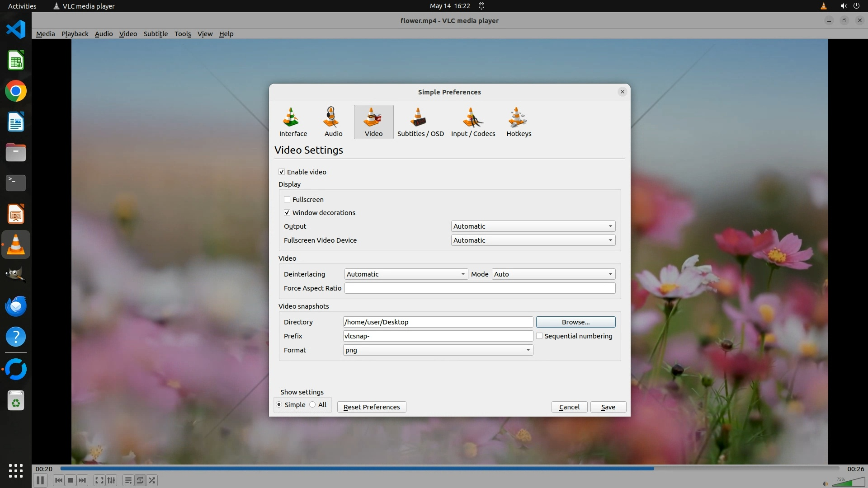Click Browse... for snapshot directory

pos(575,322)
